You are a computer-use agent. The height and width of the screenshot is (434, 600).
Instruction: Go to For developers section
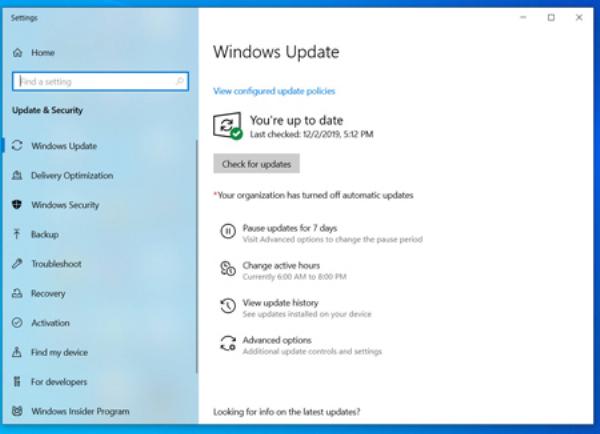59,382
